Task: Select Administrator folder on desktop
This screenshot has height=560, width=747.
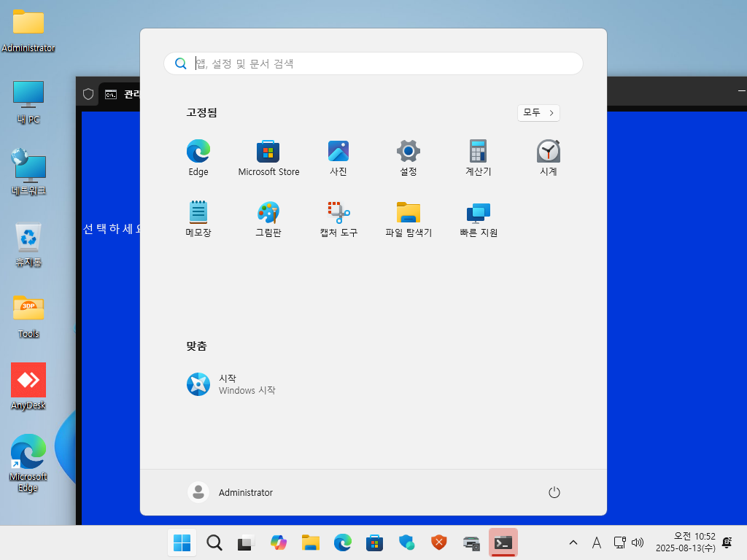Action: click(x=28, y=31)
